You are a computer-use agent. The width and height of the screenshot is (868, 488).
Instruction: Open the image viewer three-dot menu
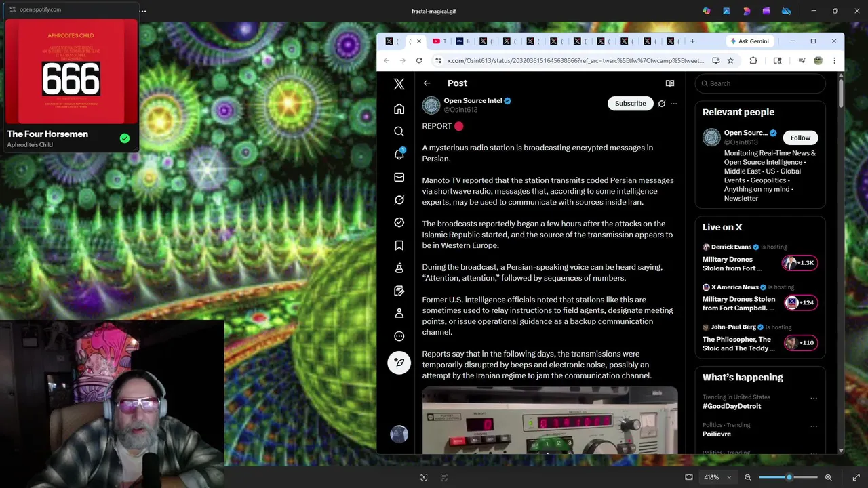142,11
